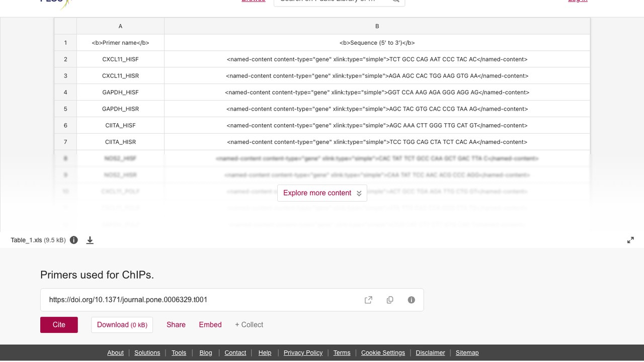The height and width of the screenshot is (362, 644).
Task: Click the sequence AGA AGC CAC TGG cell
Action: [377, 76]
